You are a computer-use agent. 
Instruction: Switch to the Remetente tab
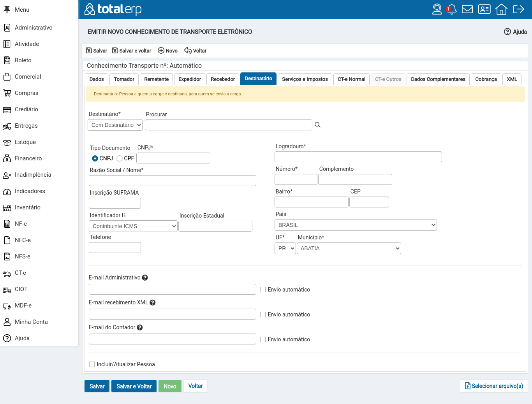pyautogui.click(x=157, y=79)
